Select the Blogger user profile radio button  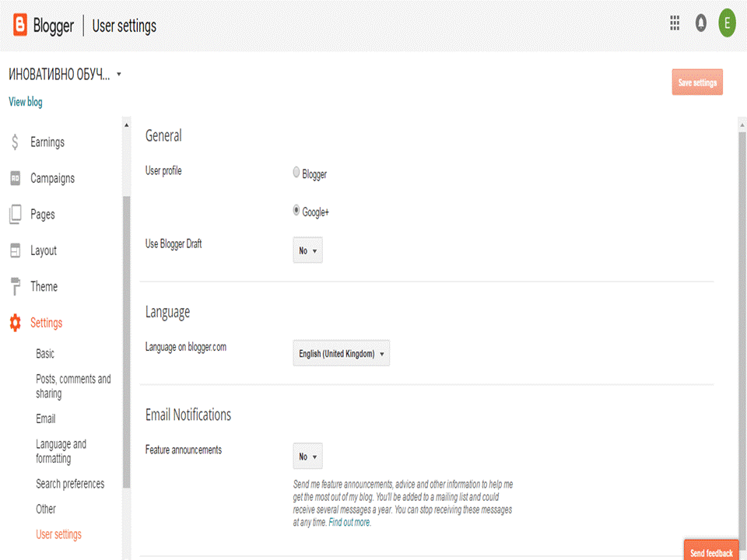(x=296, y=172)
